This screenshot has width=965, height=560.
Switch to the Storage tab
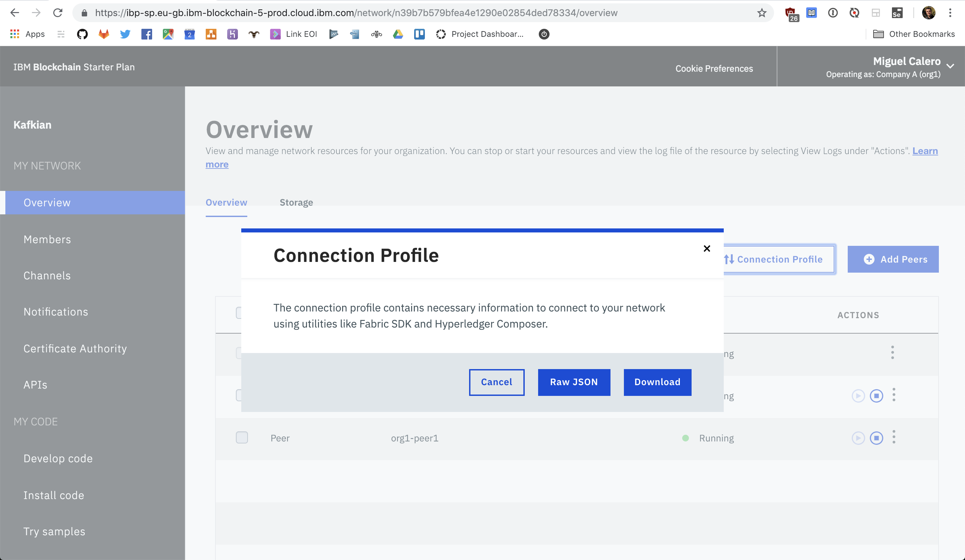296,203
